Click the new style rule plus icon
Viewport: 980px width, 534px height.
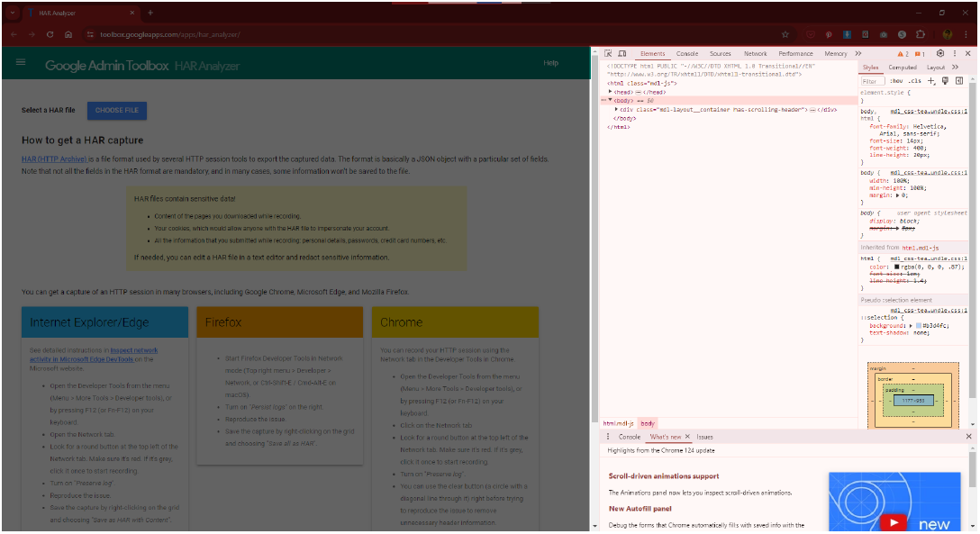[x=931, y=81]
